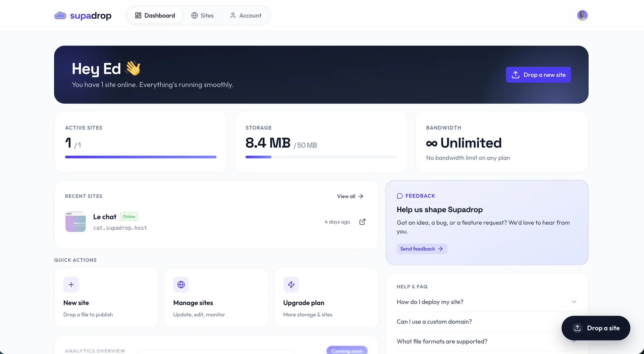Screen dimensions: 644x354
Task: Open the Manage sites quick action
Action: coord(216,298)
